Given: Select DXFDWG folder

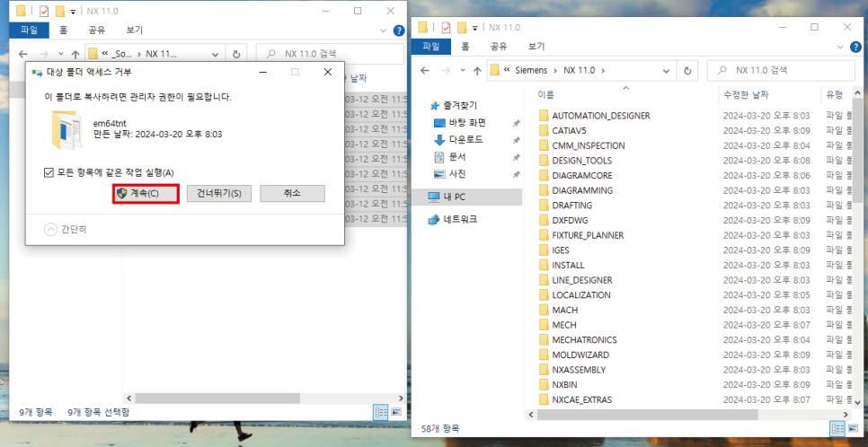Looking at the screenshot, I should tap(569, 220).
